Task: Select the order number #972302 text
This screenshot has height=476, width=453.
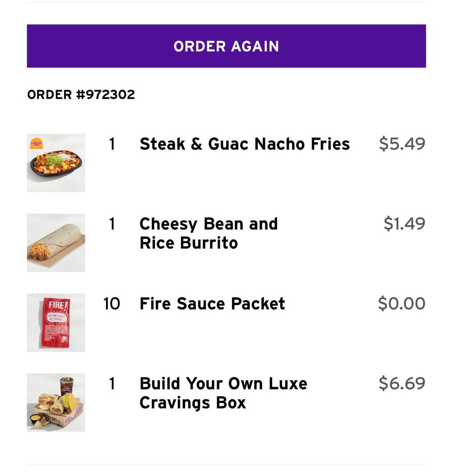Action: tap(81, 94)
